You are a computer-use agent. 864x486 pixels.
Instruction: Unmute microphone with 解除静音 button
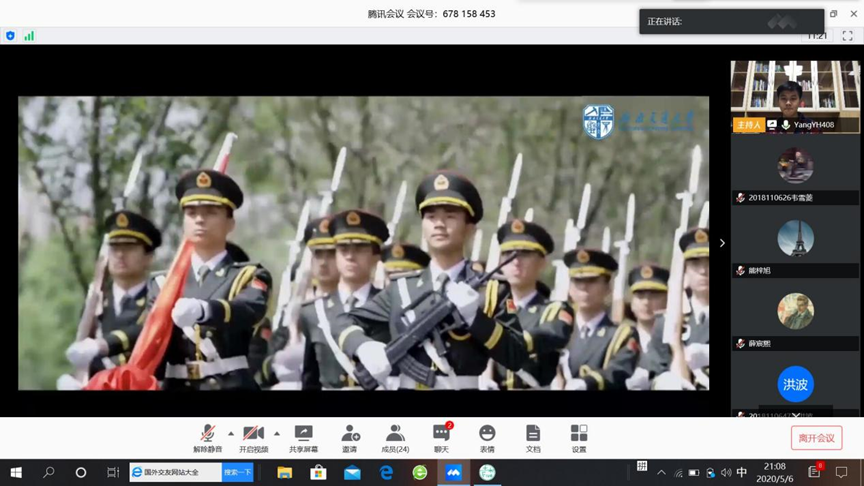[x=207, y=437]
